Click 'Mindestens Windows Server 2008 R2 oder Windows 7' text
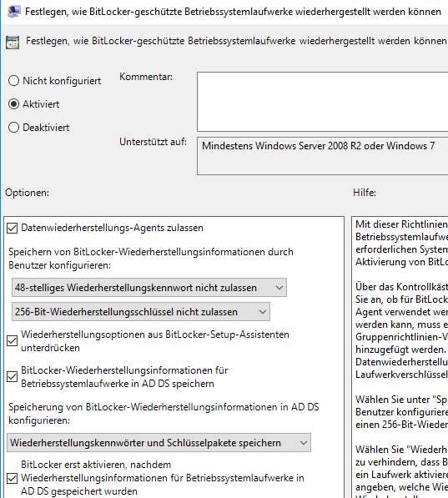 (319, 146)
